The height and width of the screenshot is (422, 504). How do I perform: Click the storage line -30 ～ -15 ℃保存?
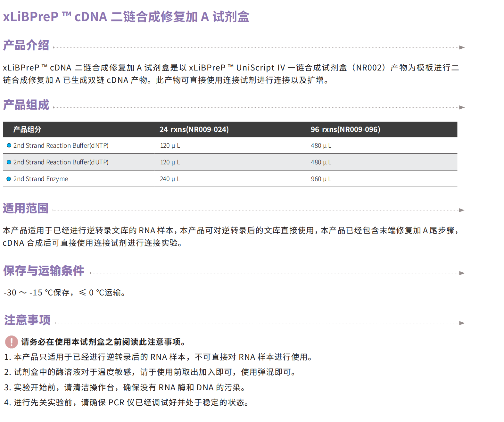point(37,293)
